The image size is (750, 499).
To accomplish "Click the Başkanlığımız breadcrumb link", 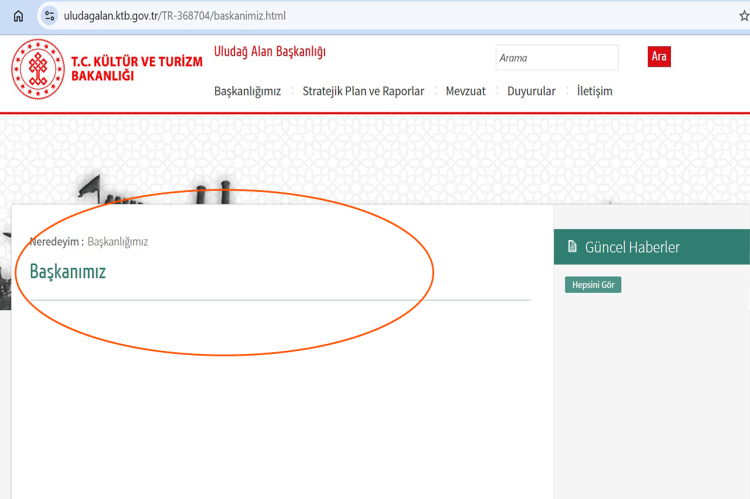I will tap(118, 242).
